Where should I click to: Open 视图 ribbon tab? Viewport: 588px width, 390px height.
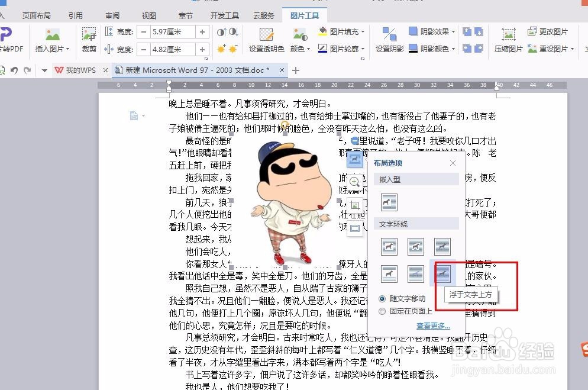pos(149,16)
